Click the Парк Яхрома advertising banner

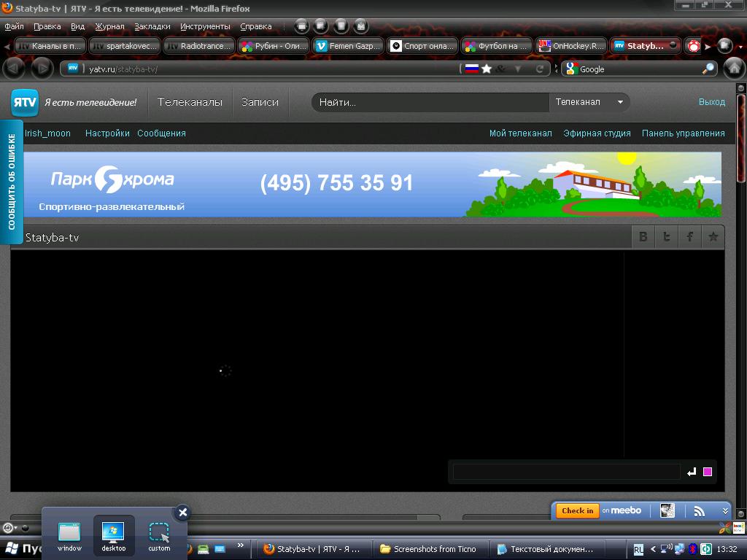coord(373,184)
